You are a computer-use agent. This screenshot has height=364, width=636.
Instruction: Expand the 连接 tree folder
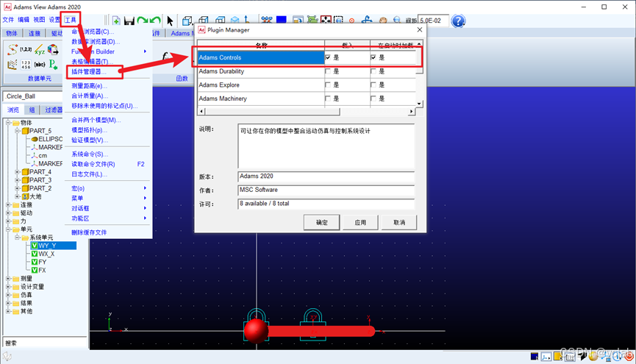pos(8,204)
